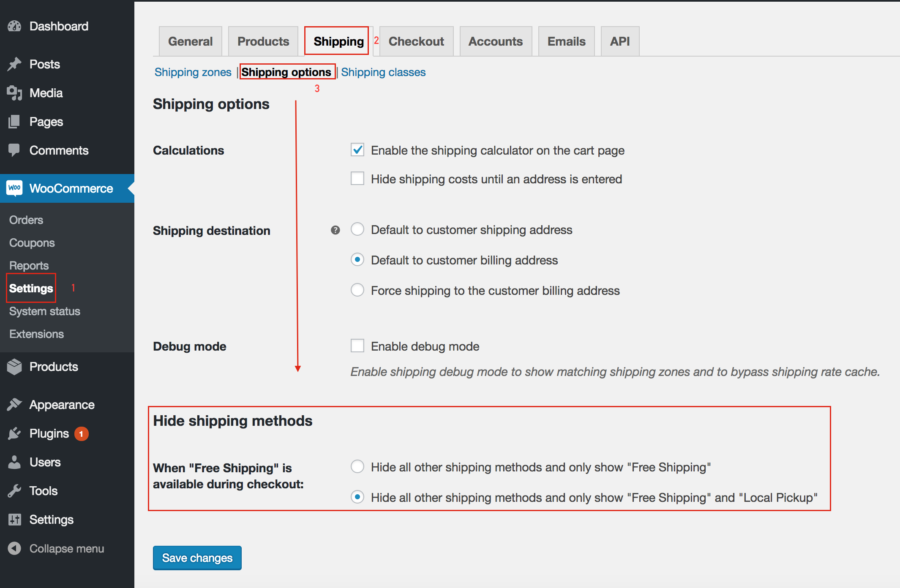Open Shipping zones sub-section link
900x588 pixels.
[x=193, y=72]
